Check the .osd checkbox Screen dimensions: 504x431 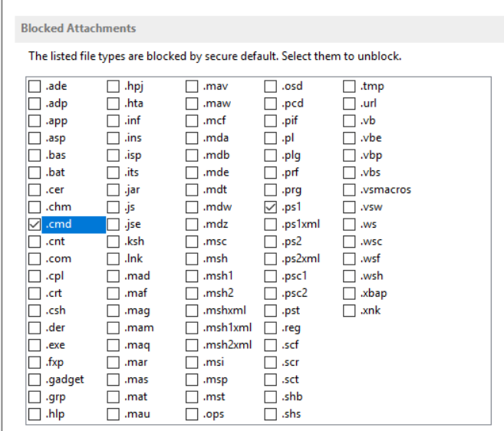point(270,86)
